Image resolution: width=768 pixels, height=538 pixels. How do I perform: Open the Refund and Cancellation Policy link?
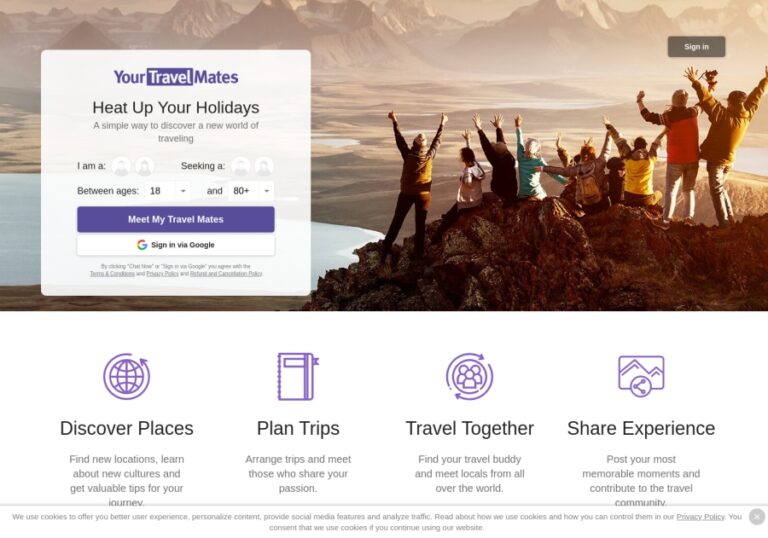226,274
